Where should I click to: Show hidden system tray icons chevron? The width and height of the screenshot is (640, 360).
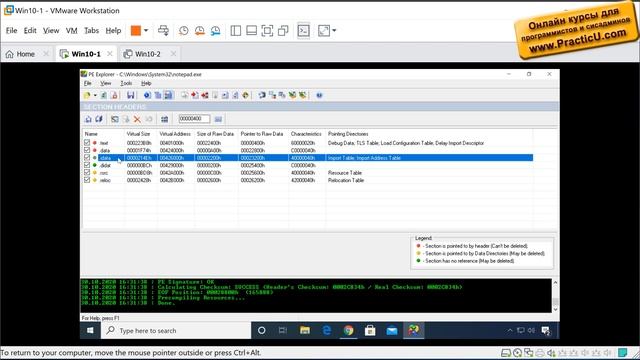(x=510, y=331)
